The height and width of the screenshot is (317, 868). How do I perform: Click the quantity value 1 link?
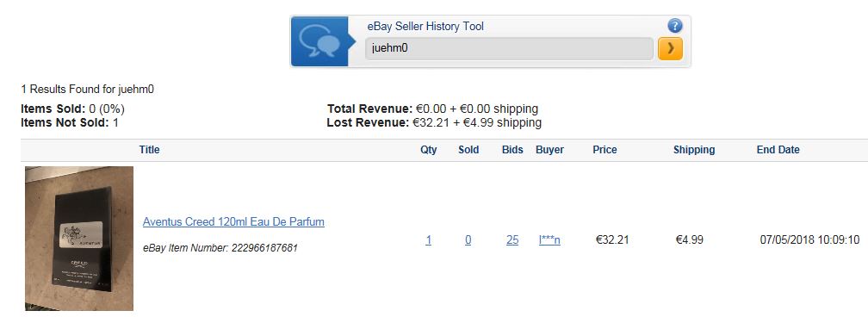[429, 240]
